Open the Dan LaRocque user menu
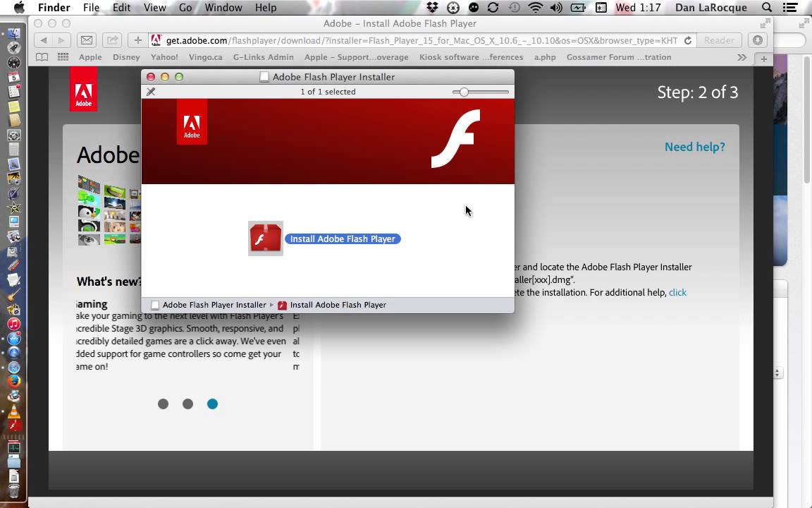Screen dimensions: 812x508 point(711,8)
